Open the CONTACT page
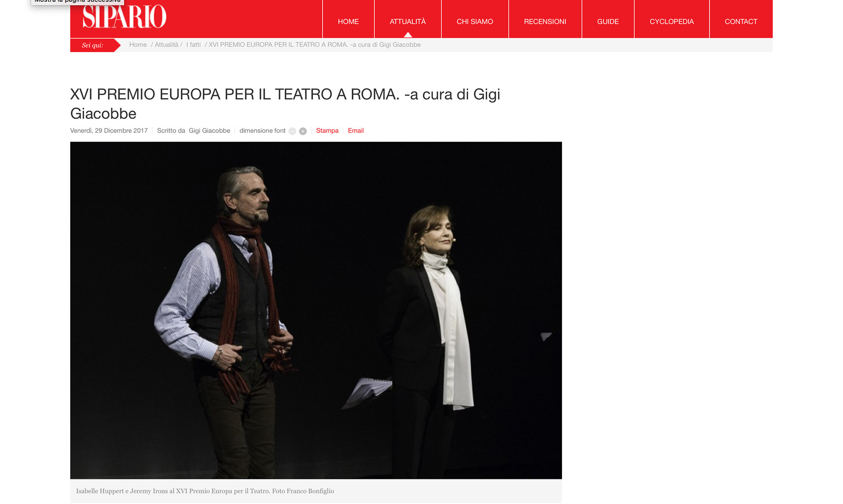Screen dimensions: 843x504 coord(741,21)
